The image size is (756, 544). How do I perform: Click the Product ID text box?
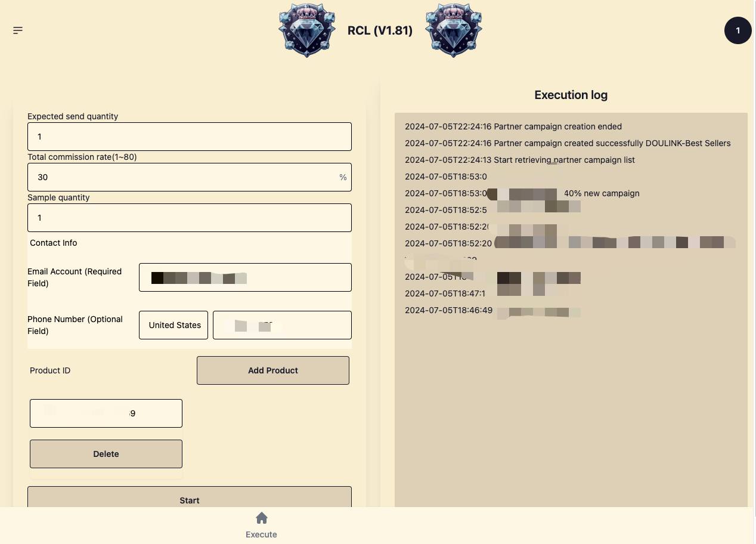coord(106,413)
